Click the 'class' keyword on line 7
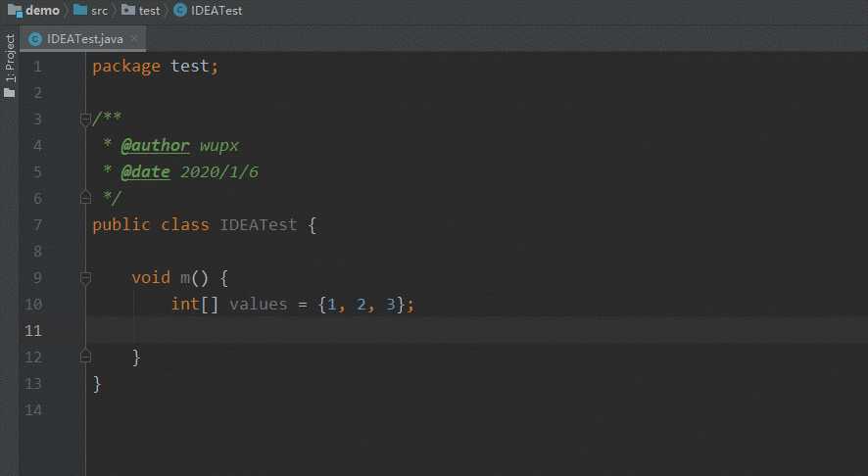This screenshot has width=868, height=476. (185, 225)
